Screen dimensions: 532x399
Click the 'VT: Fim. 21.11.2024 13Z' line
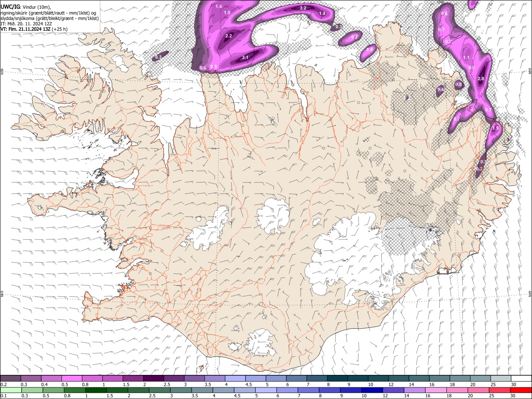tap(34, 29)
